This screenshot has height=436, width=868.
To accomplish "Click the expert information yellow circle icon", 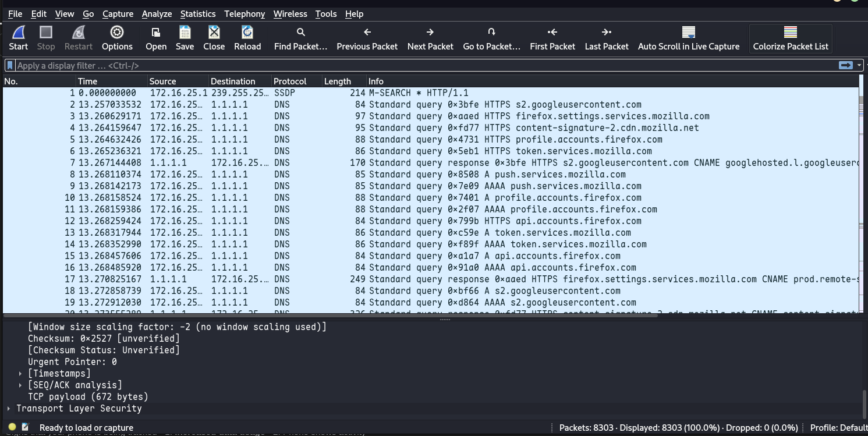I will pyautogui.click(x=12, y=427).
